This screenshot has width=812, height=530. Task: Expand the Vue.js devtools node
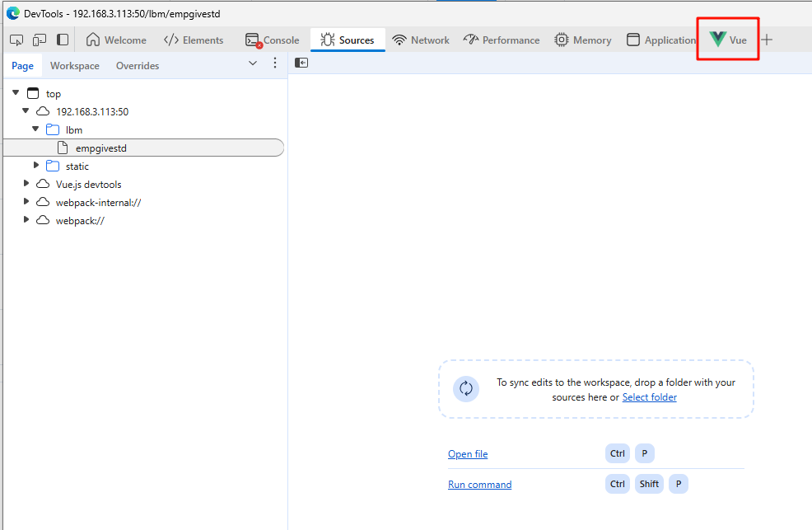26,184
